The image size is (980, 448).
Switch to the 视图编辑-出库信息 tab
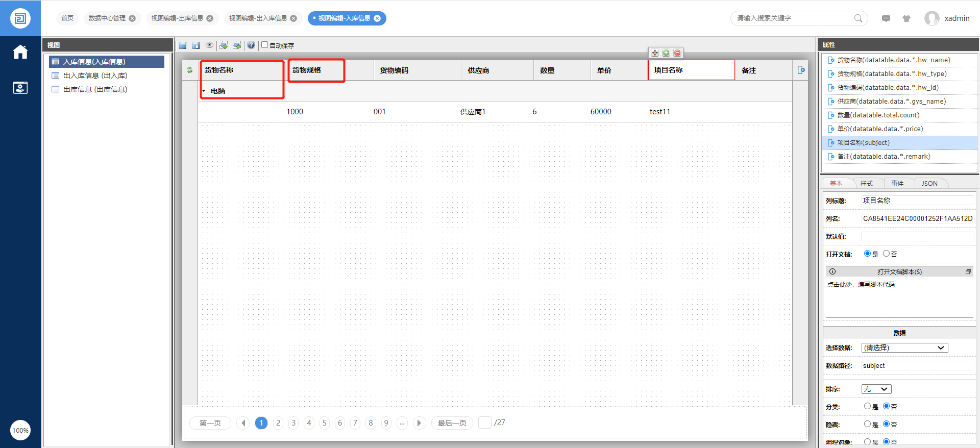177,18
